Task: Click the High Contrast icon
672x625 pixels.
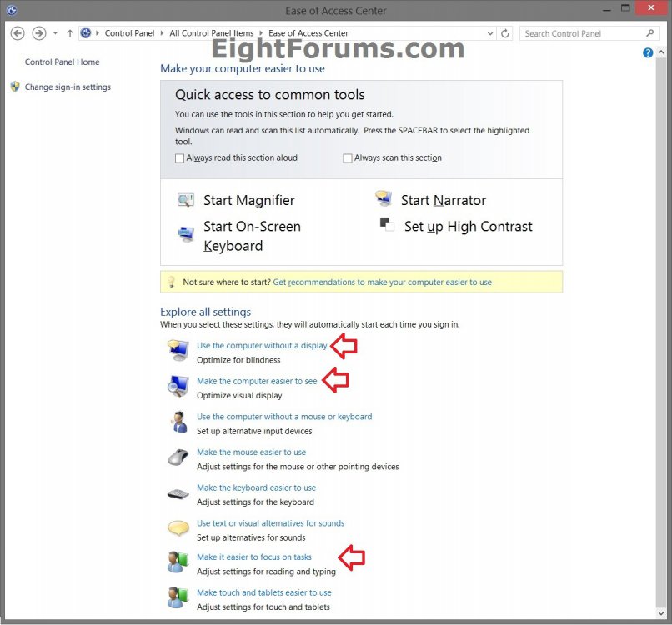Action: [386, 224]
